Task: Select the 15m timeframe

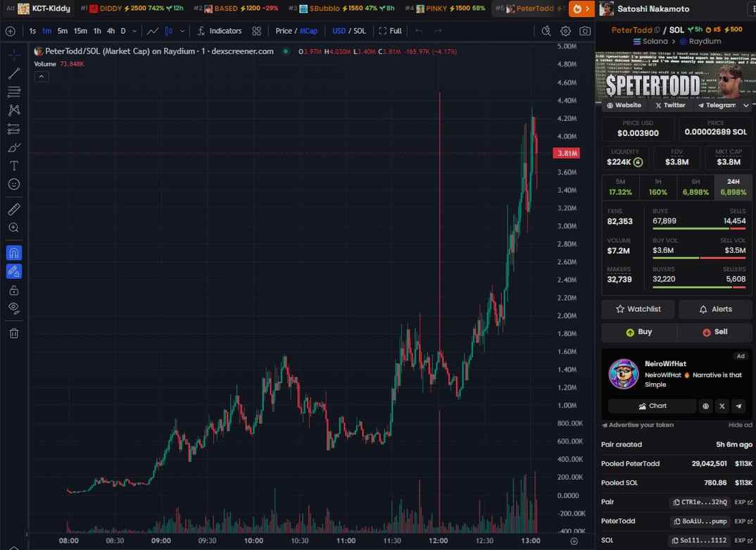Action: coord(80,32)
